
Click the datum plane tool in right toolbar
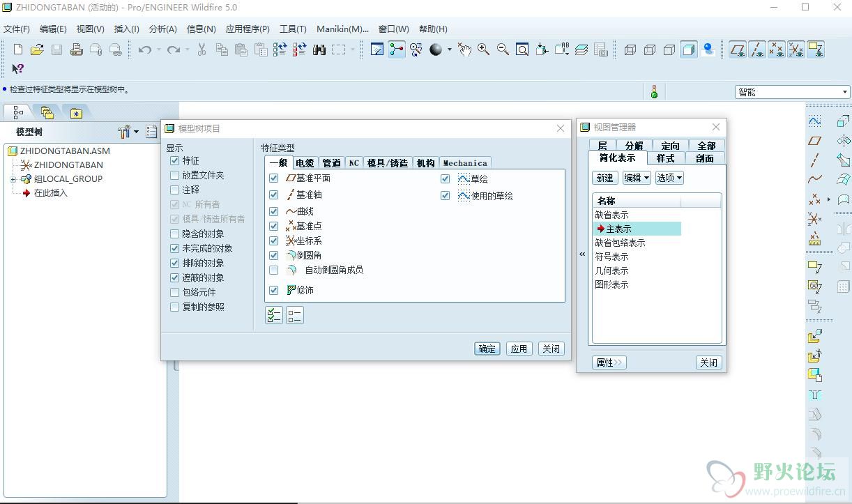click(814, 141)
